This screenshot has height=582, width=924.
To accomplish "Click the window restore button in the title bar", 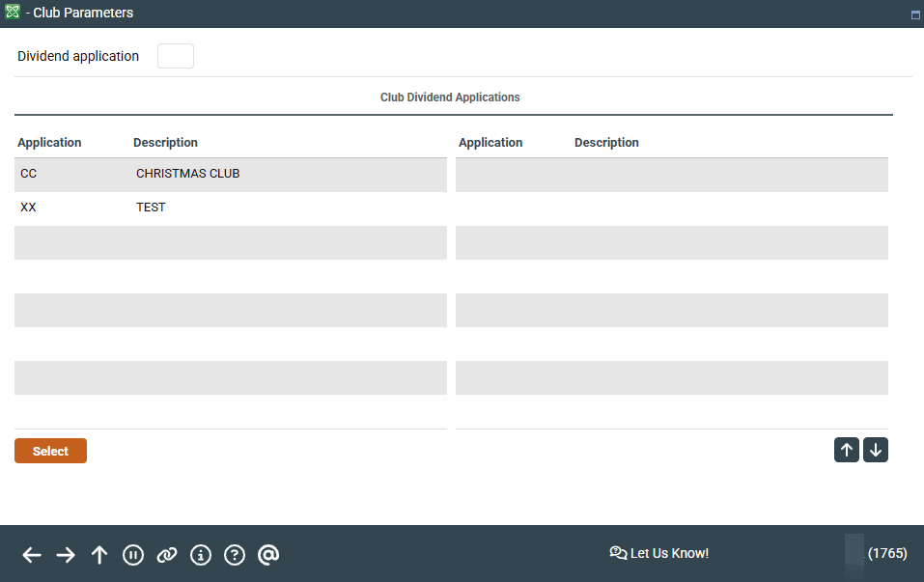I will [914, 14].
